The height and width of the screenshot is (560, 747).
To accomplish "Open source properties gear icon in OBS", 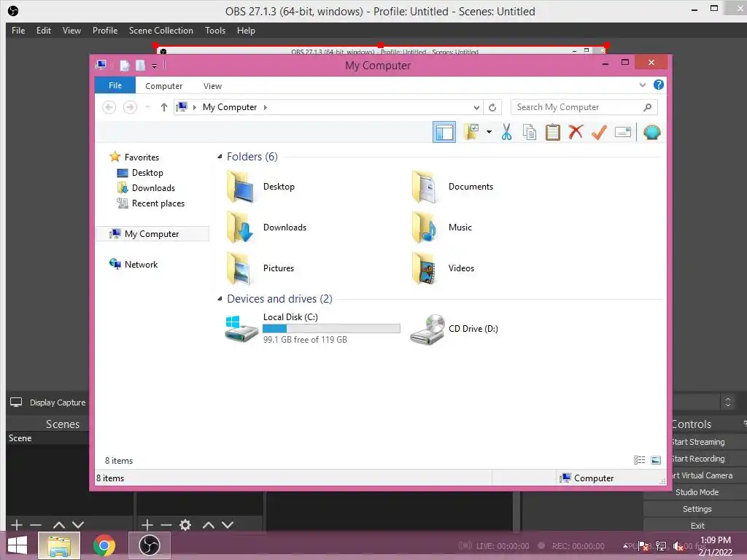I will coord(185,525).
